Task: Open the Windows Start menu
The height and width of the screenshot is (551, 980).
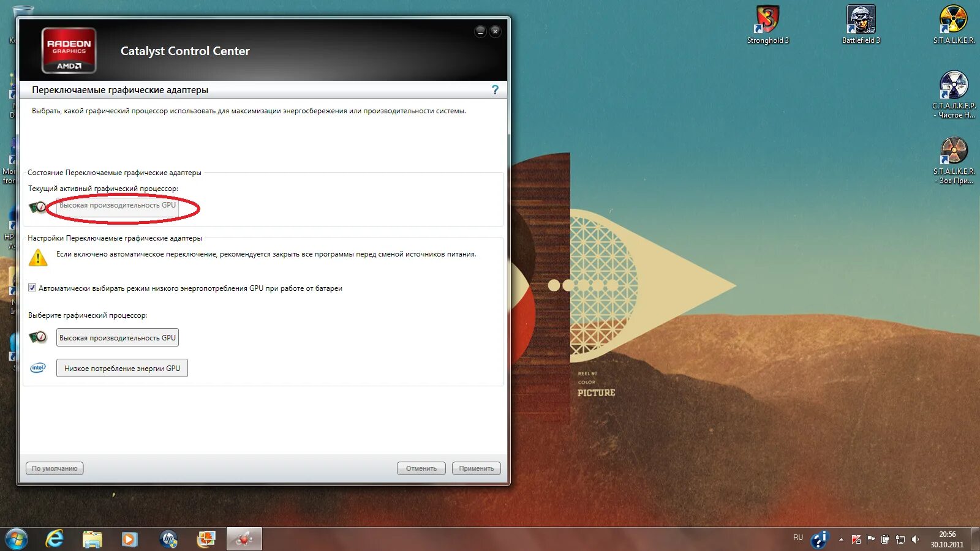Action: click(17, 539)
